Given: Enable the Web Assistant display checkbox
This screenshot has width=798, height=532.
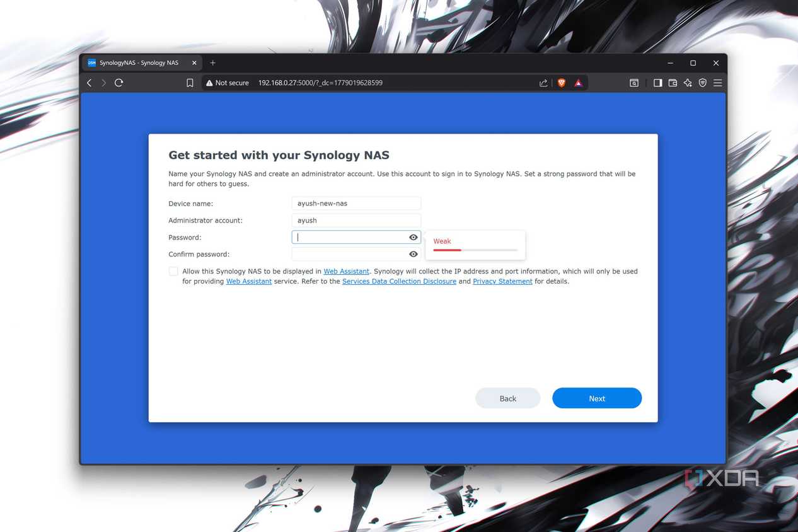Looking at the screenshot, I should point(173,271).
